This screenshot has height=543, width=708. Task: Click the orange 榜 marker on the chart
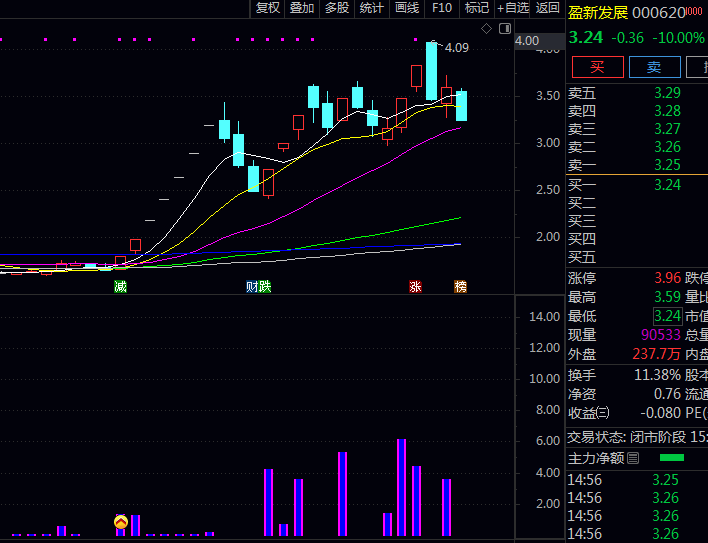pos(460,287)
